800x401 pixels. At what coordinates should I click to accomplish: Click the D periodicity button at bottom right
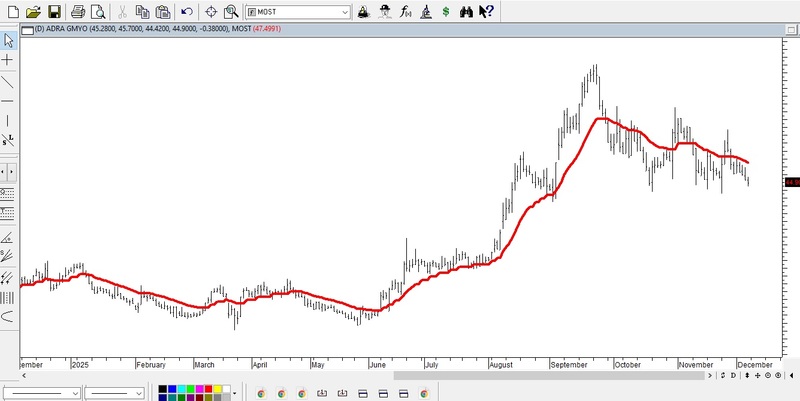(733, 376)
